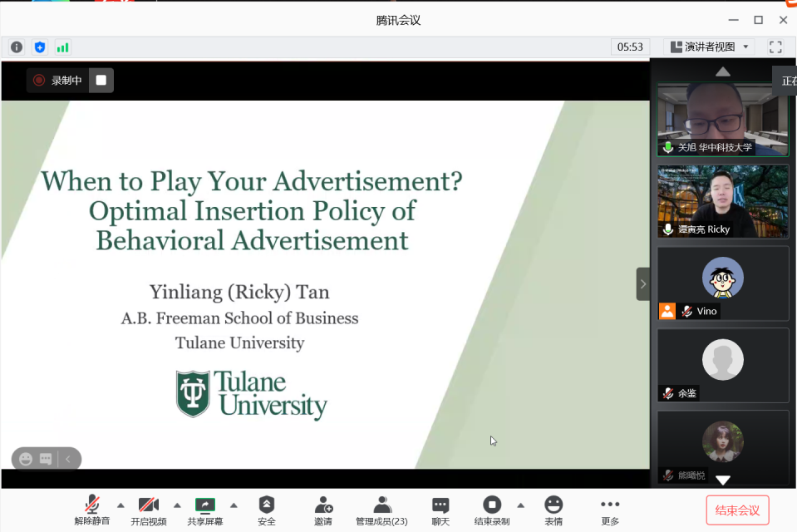Toggle 开启视频 camera on
797x532 pixels.
[148, 510]
